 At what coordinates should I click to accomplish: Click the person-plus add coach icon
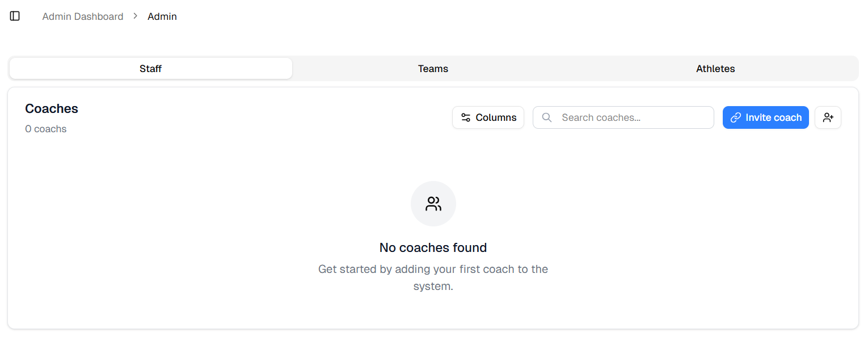coord(828,117)
